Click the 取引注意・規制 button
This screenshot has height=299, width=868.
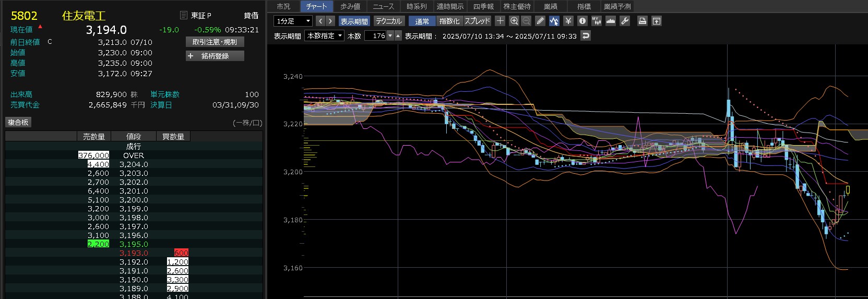[x=215, y=42]
